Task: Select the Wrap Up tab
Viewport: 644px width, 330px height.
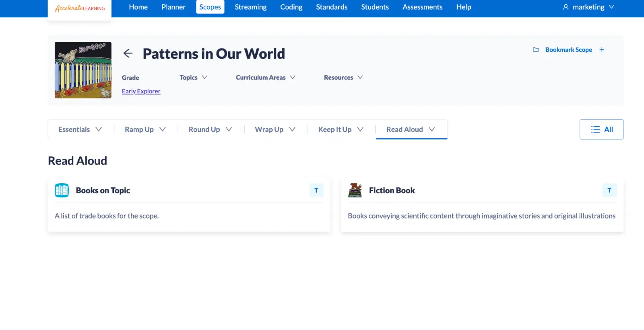Action: [275, 129]
